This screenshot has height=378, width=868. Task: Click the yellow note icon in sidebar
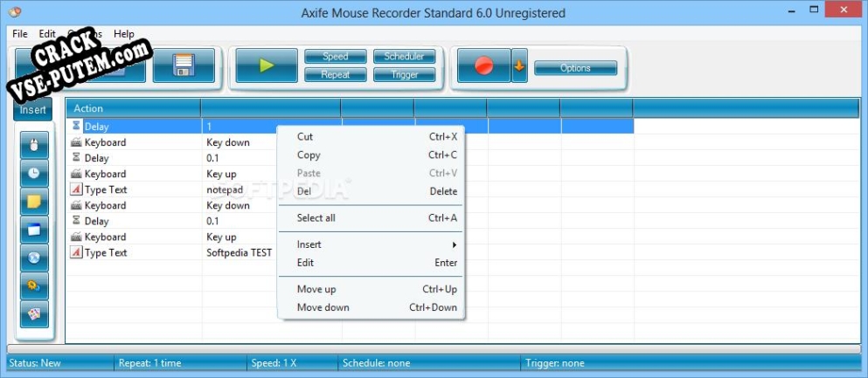[x=34, y=202]
